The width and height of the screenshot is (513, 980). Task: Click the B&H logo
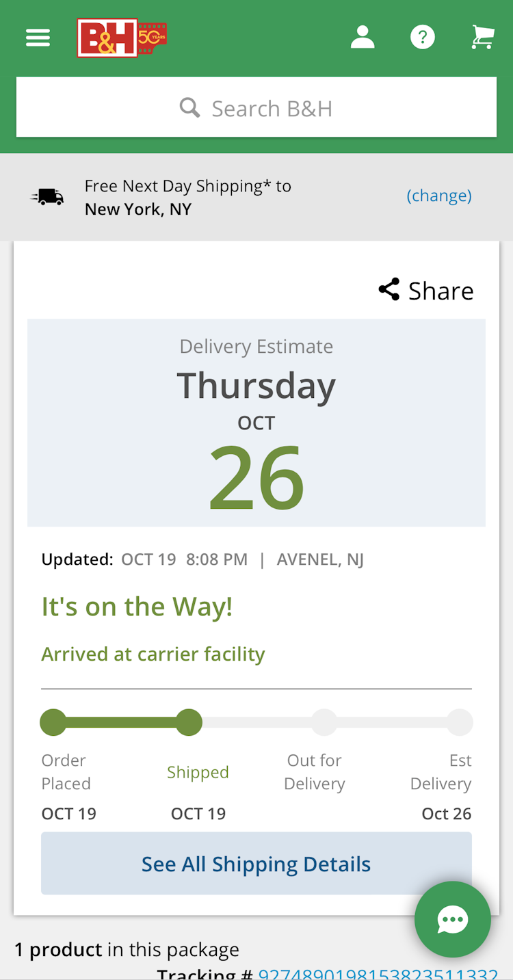[121, 38]
